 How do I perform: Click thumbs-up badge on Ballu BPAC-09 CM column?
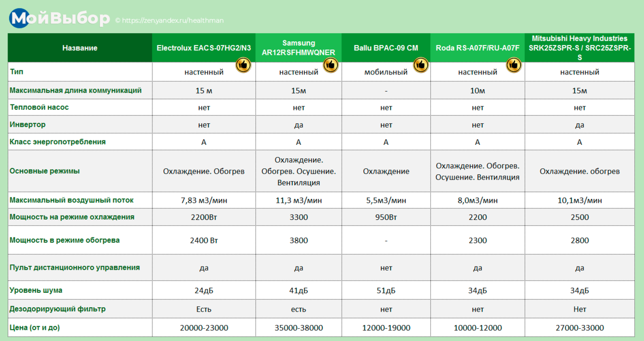(x=420, y=65)
